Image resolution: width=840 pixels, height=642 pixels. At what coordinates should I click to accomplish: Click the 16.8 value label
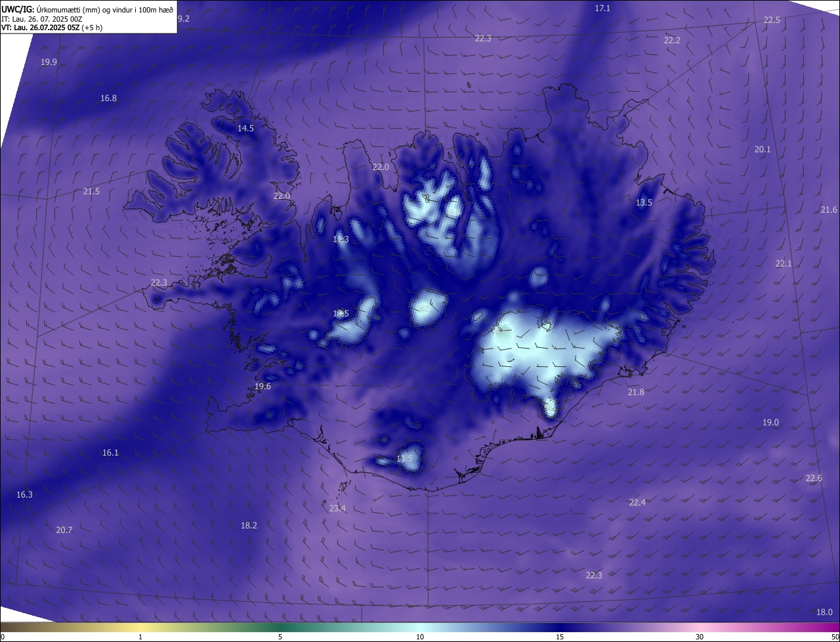[108, 98]
